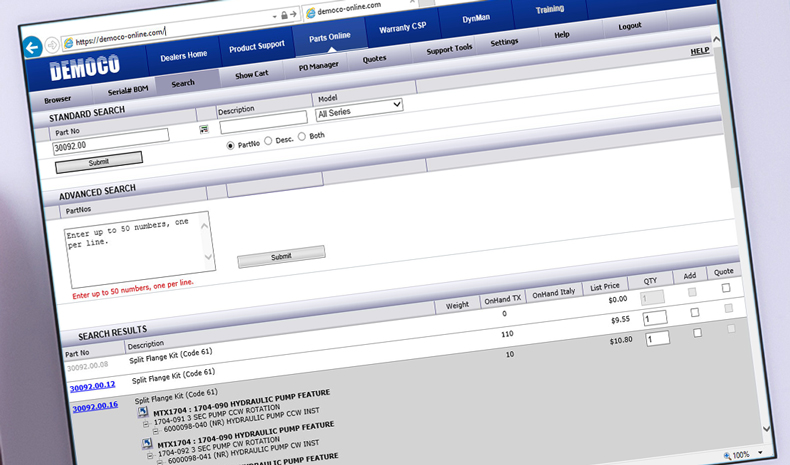The height and width of the screenshot is (465, 790).
Task: Click the browser forward arrow button
Action: (x=52, y=45)
